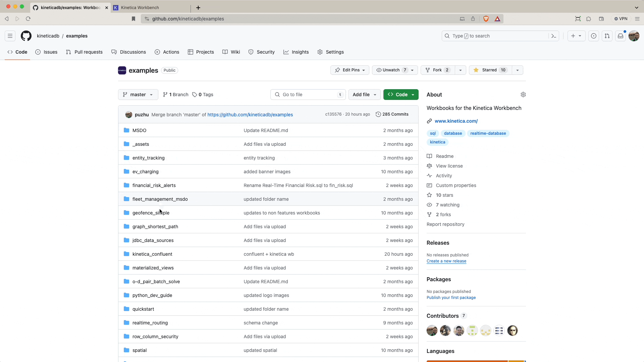Open notifications inbox icon
Image resolution: width=644 pixels, height=362 pixels.
(x=621, y=36)
